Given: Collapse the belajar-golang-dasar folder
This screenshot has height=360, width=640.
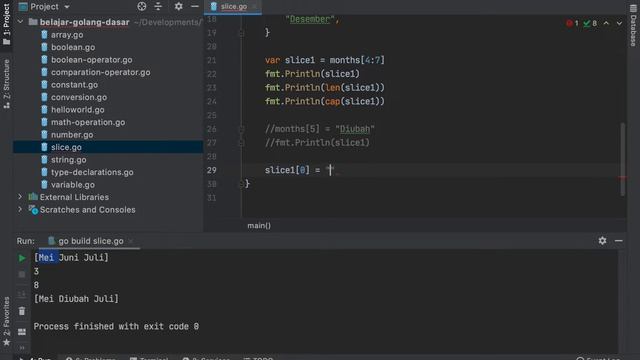Looking at the screenshot, I should pyautogui.click(x=20, y=22).
